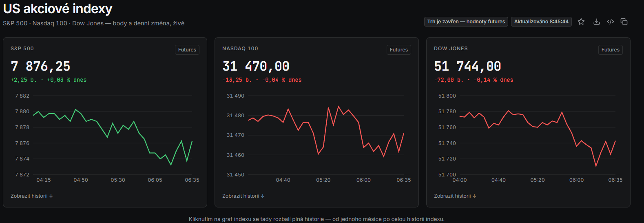Click the NASDAQ 100 card title
Viewport: 644px width, 223px height.
tap(240, 49)
